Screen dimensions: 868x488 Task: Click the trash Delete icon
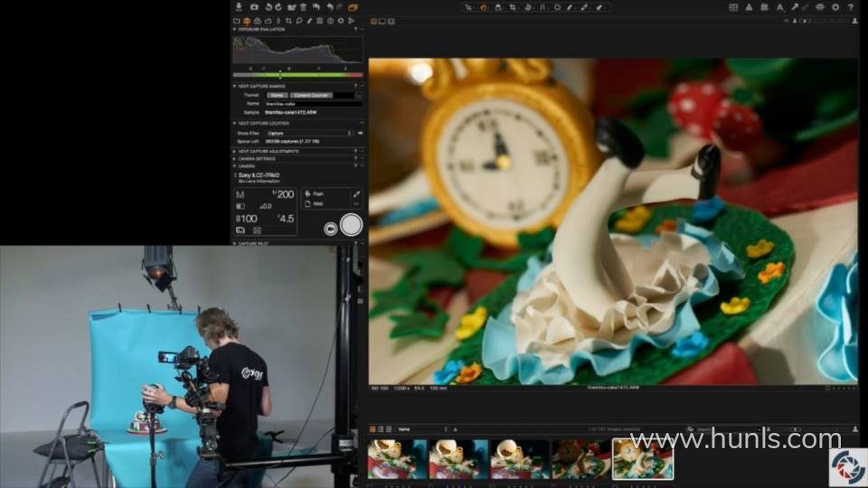pyautogui.click(x=304, y=7)
